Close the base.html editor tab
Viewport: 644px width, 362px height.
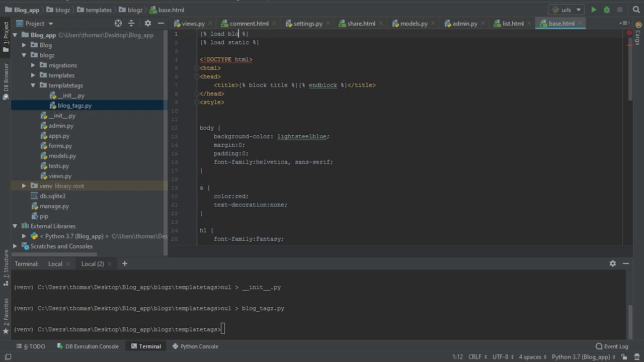[580, 24]
